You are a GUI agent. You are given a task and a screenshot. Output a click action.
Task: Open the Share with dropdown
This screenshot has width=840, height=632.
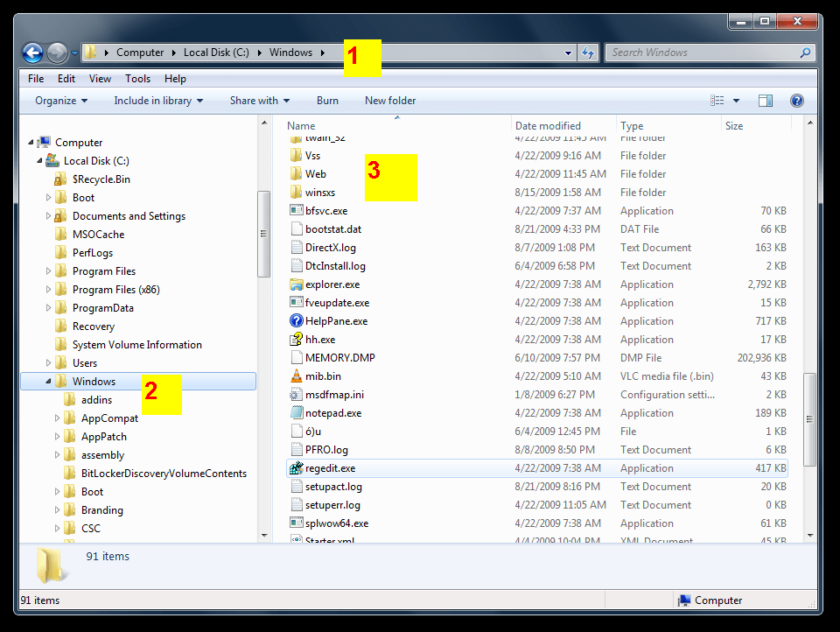[x=259, y=101]
